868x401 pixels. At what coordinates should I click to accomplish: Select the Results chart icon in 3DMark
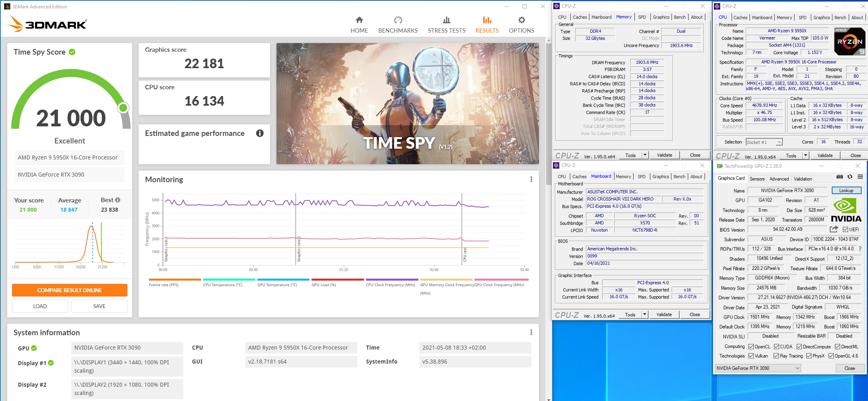487,20
